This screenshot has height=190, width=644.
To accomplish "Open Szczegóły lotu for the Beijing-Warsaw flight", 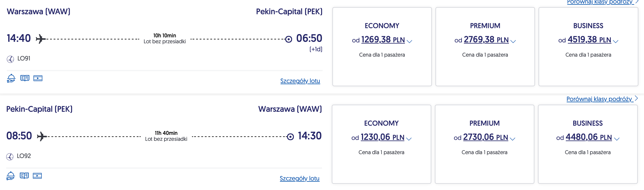I will coord(299,178).
